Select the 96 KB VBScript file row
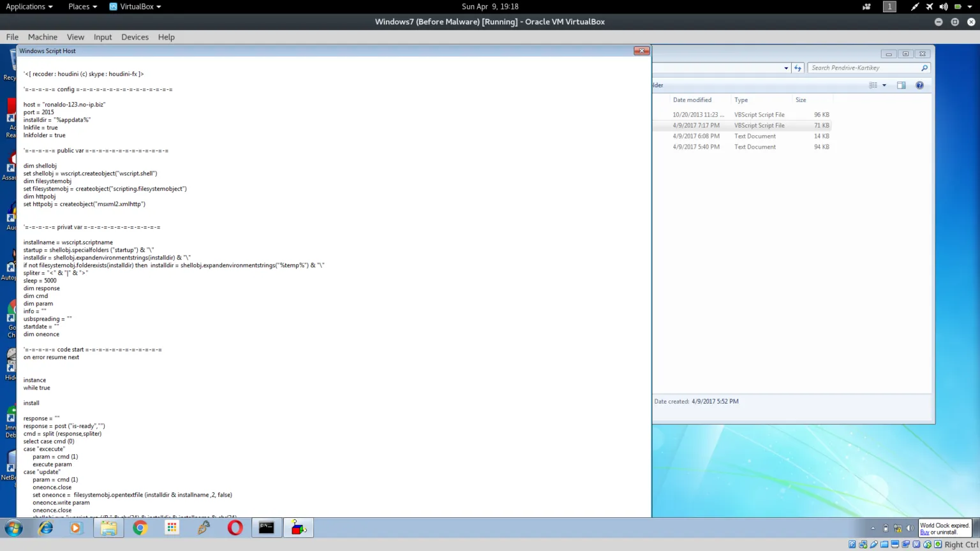 [742, 115]
